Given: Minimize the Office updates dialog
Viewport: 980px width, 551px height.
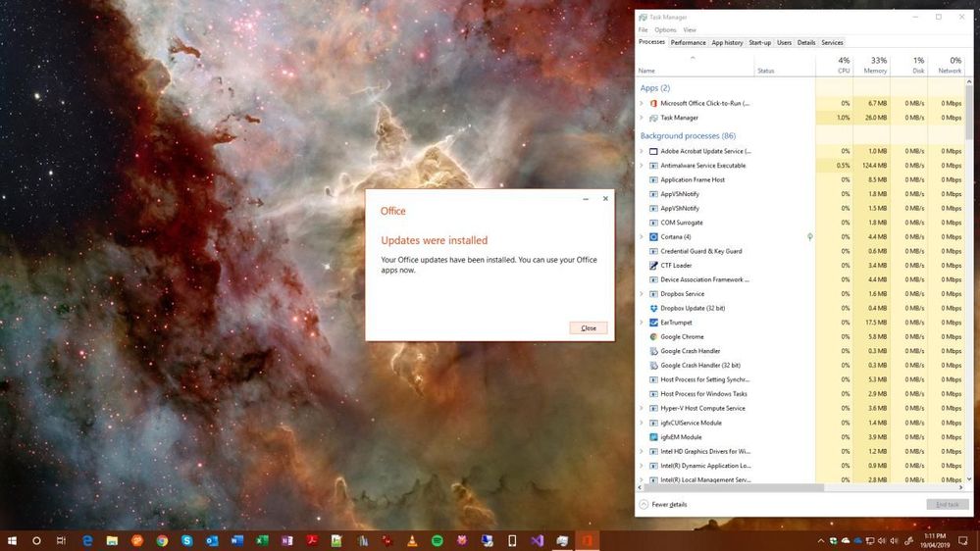Looking at the screenshot, I should [586, 199].
